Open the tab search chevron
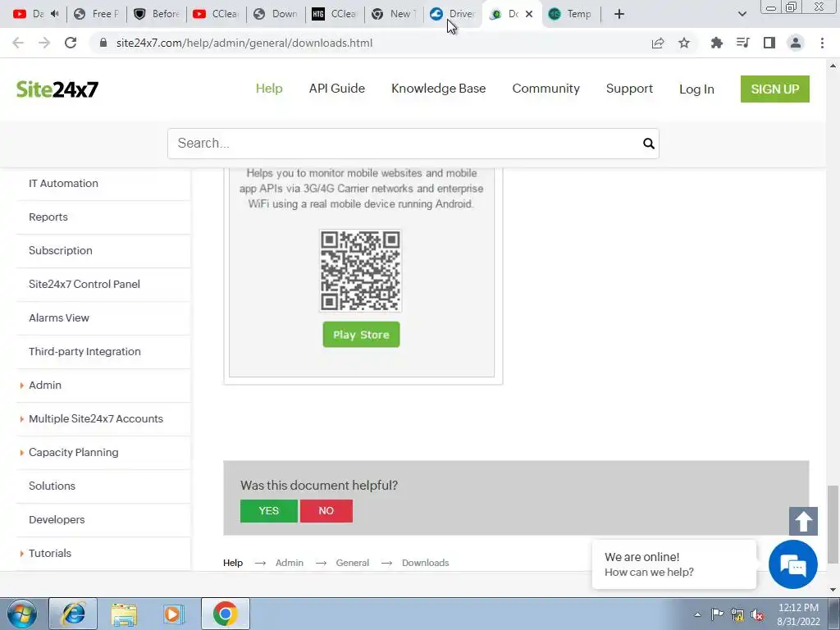Screen dimensions: 840x630 pos(742,14)
